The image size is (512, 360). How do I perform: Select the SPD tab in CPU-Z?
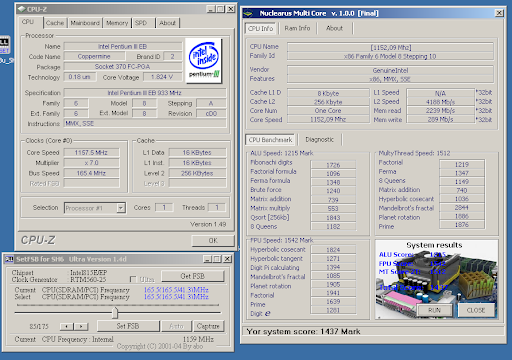141,23
